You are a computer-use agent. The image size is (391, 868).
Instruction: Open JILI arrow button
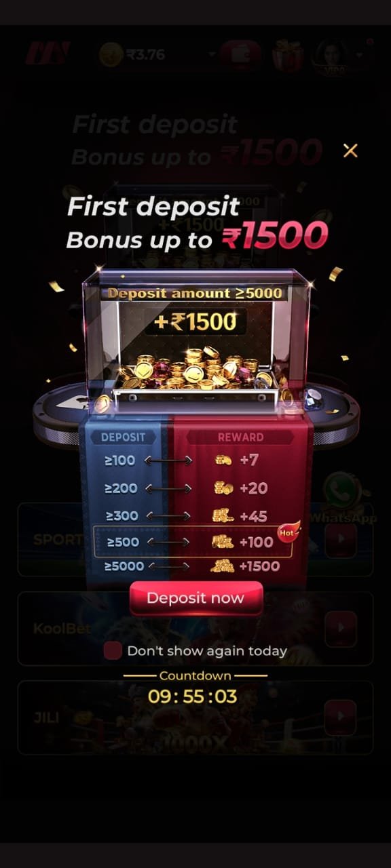[340, 717]
